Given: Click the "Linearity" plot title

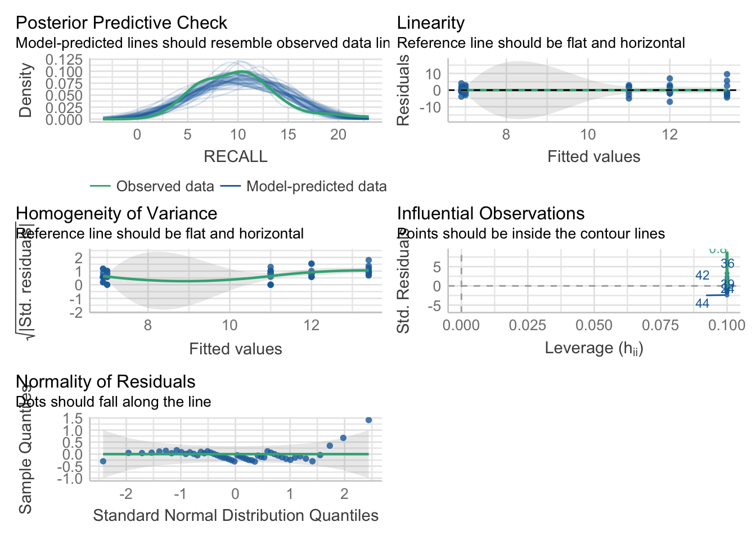Looking at the screenshot, I should point(430,23).
